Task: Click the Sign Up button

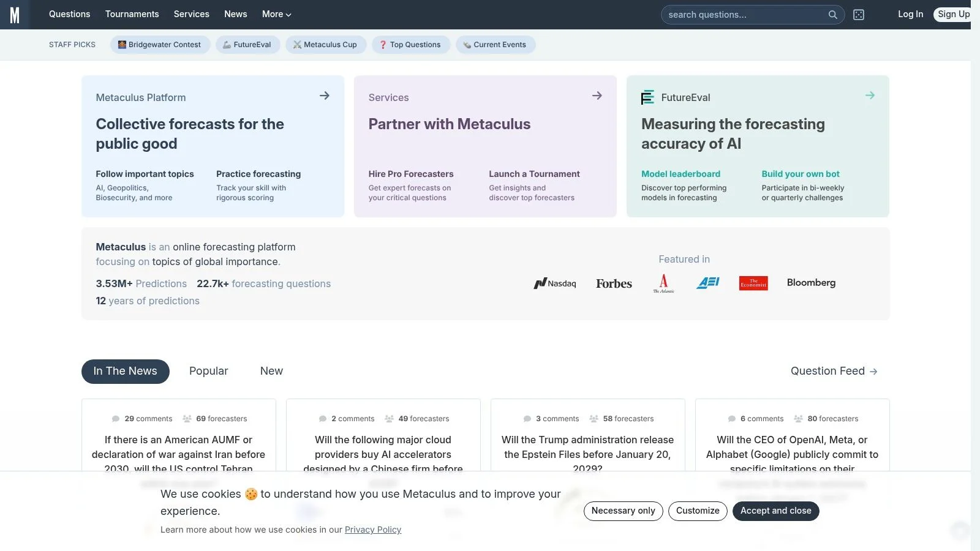Action: pos(953,14)
